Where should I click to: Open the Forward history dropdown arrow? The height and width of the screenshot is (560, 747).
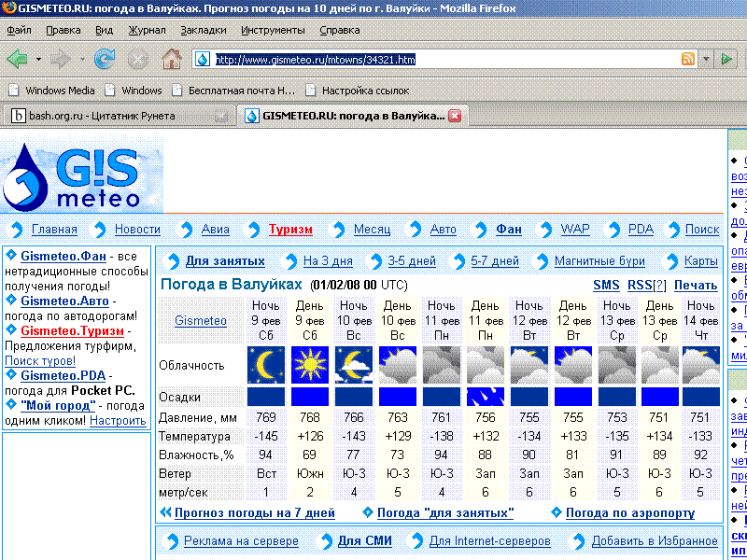[x=82, y=60]
